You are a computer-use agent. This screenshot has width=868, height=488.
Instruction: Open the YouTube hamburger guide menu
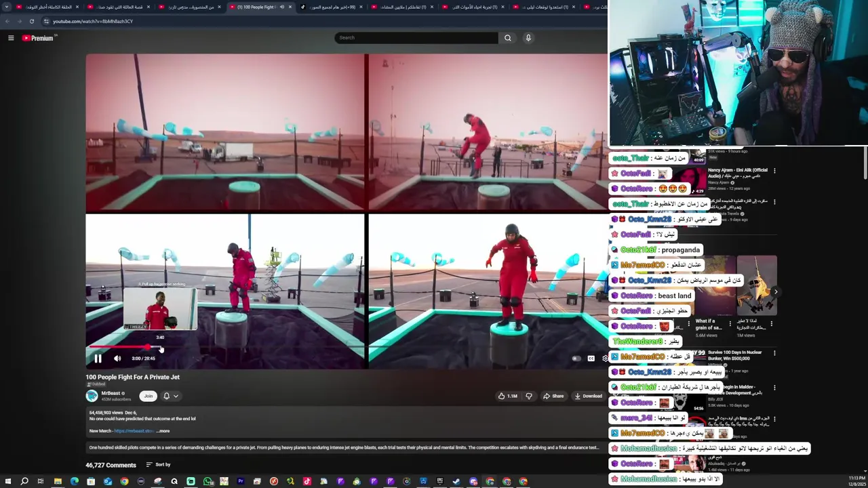pos(11,38)
